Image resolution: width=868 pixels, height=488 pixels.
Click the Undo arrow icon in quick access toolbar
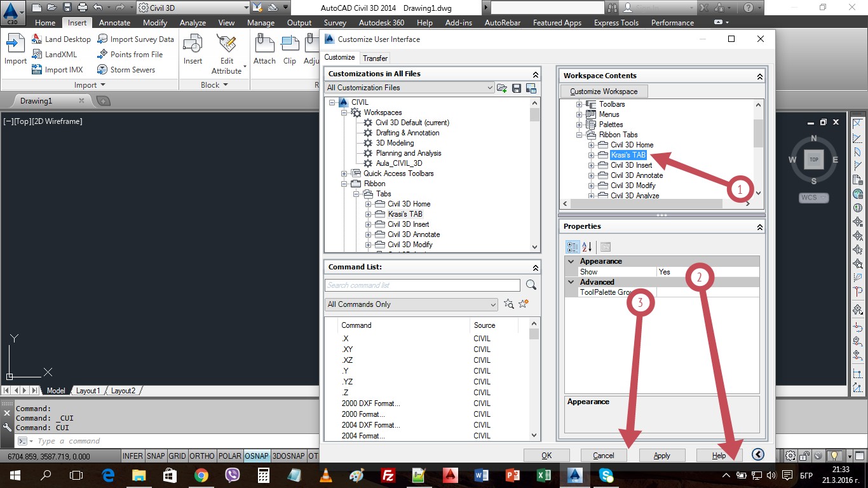click(97, 8)
